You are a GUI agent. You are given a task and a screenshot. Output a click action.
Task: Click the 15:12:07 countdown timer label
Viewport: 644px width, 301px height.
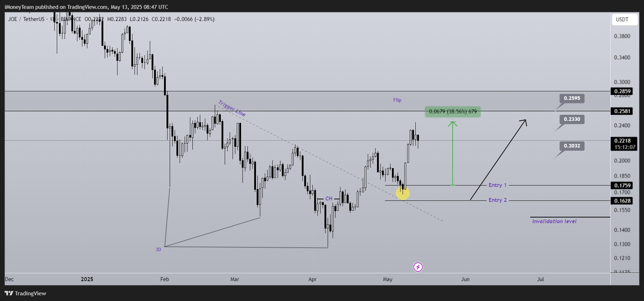[625, 147]
